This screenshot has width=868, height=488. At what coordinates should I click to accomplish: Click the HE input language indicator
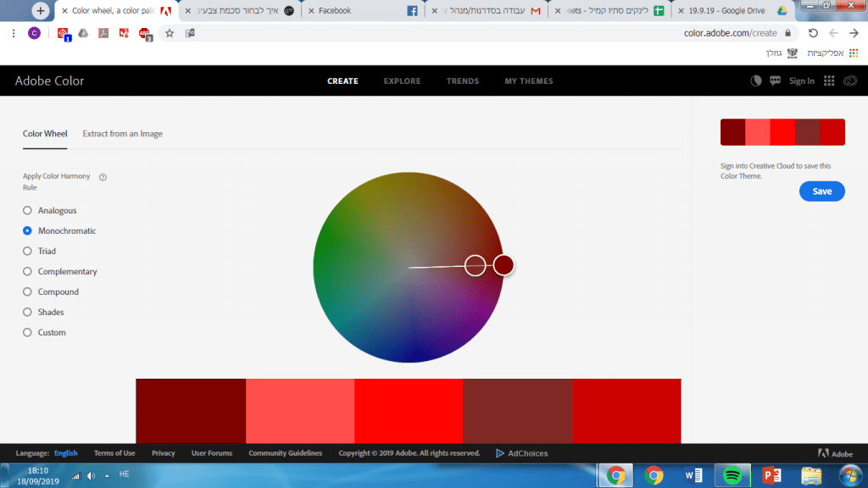tap(124, 474)
